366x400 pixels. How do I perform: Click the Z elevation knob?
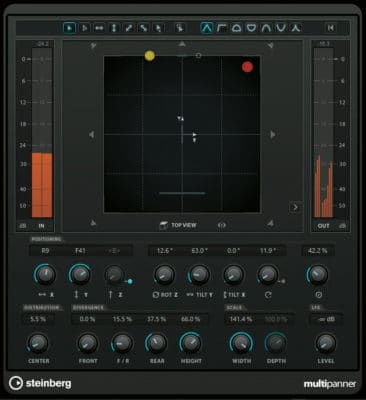(115, 275)
